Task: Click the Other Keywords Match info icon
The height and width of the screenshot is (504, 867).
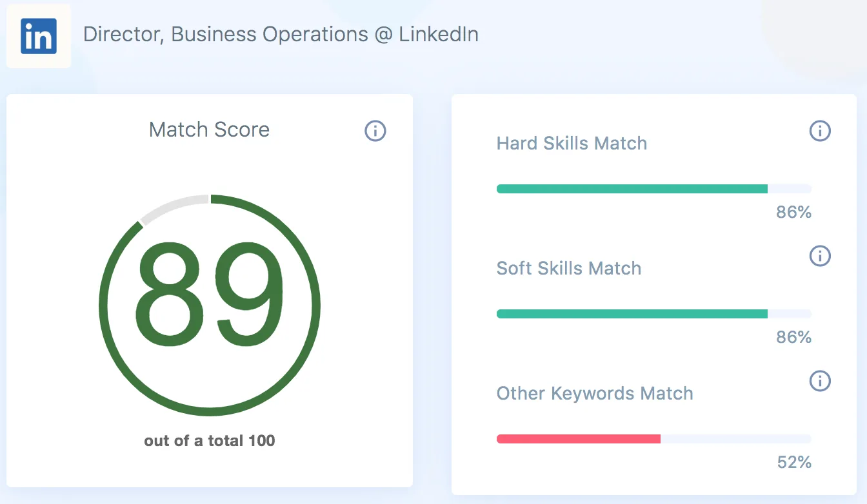Action: coord(820,381)
